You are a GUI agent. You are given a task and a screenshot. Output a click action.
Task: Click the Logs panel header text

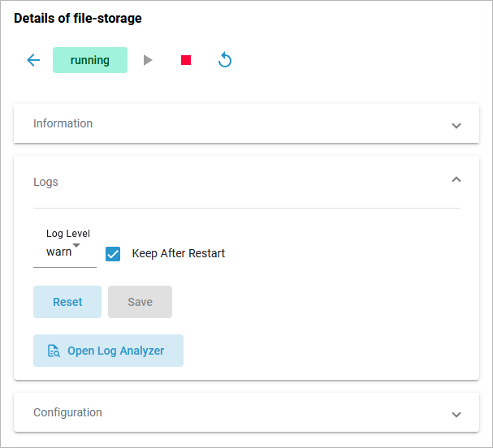45,182
